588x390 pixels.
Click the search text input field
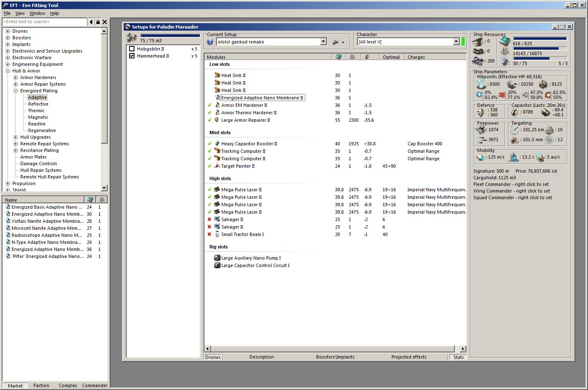click(45, 22)
